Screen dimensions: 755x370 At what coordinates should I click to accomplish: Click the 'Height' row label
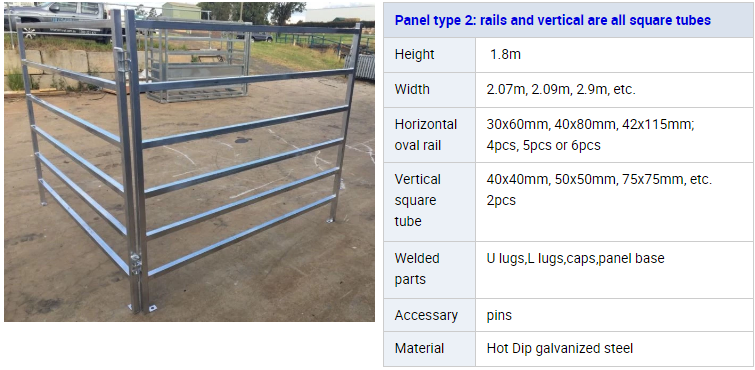[x=414, y=54]
